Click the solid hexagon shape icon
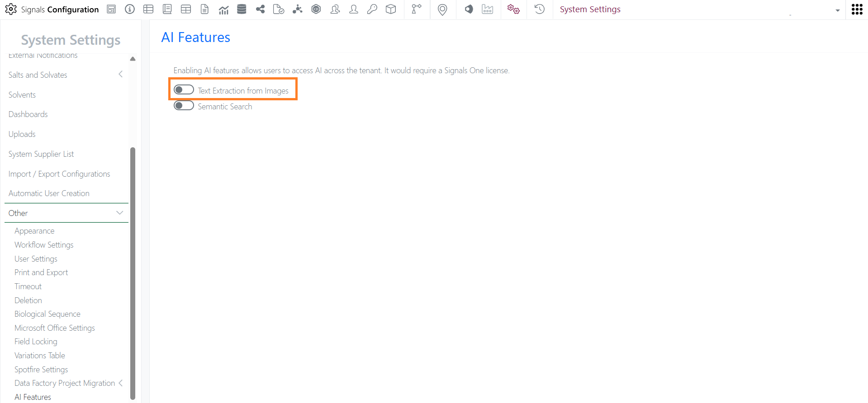 (469, 9)
